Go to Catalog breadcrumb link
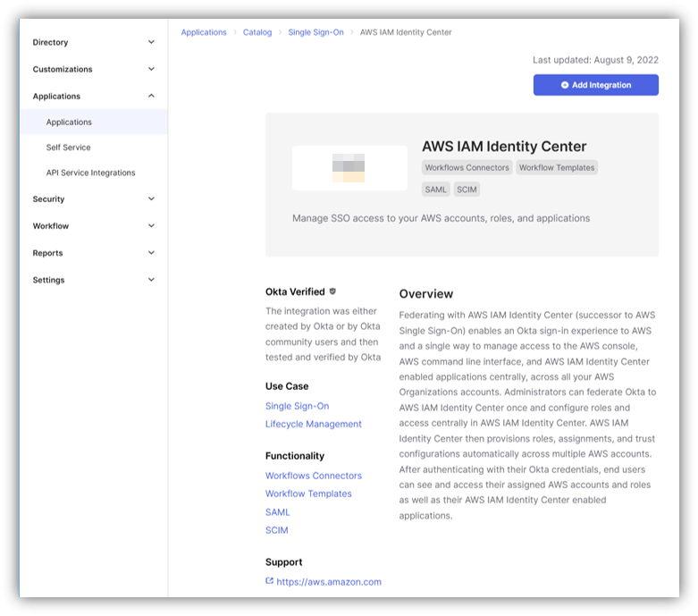Viewport: 698px width, 616px height. pyautogui.click(x=257, y=32)
